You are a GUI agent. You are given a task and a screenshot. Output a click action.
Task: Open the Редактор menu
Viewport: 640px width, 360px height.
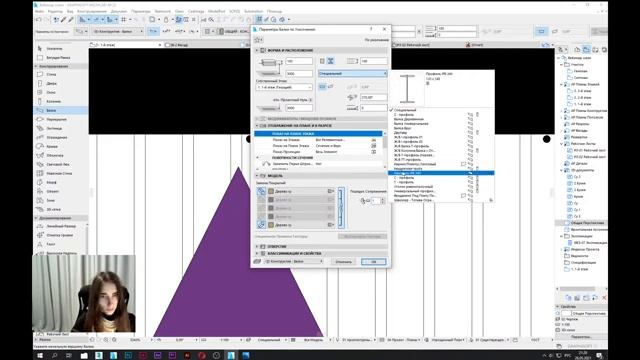(55, 11)
